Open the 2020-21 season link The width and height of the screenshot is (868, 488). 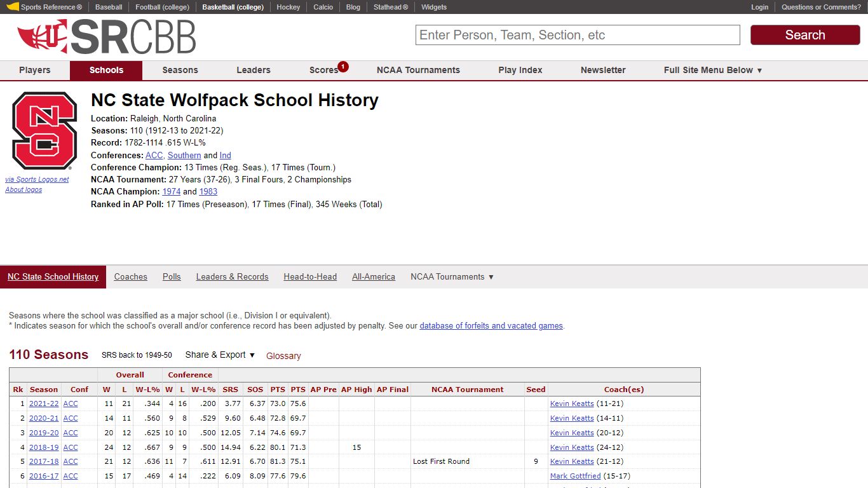44,418
